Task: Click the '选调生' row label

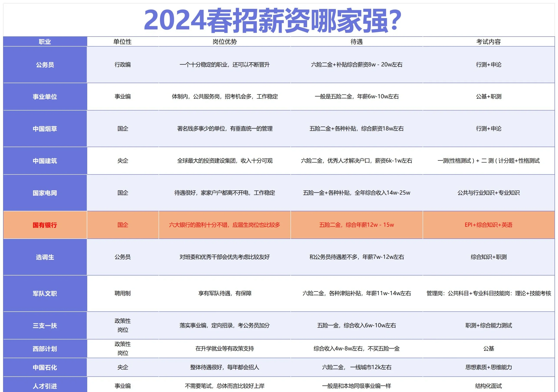Action: pyautogui.click(x=45, y=257)
